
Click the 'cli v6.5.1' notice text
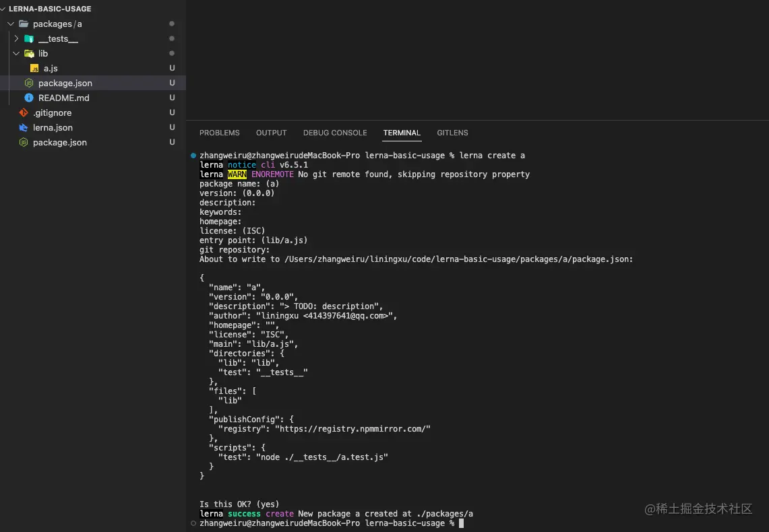tap(284, 164)
